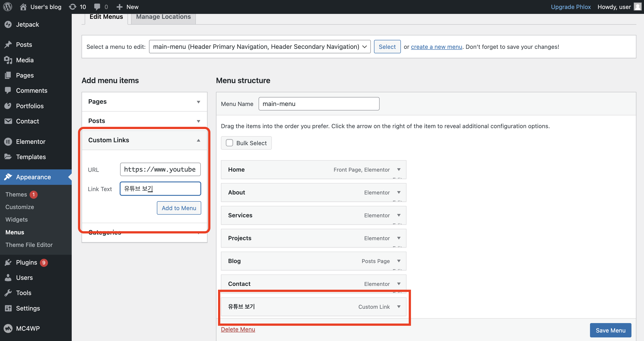Open MC4WP in the sidebar
Screen dimensions: 644x341
[x=28, y=328]
